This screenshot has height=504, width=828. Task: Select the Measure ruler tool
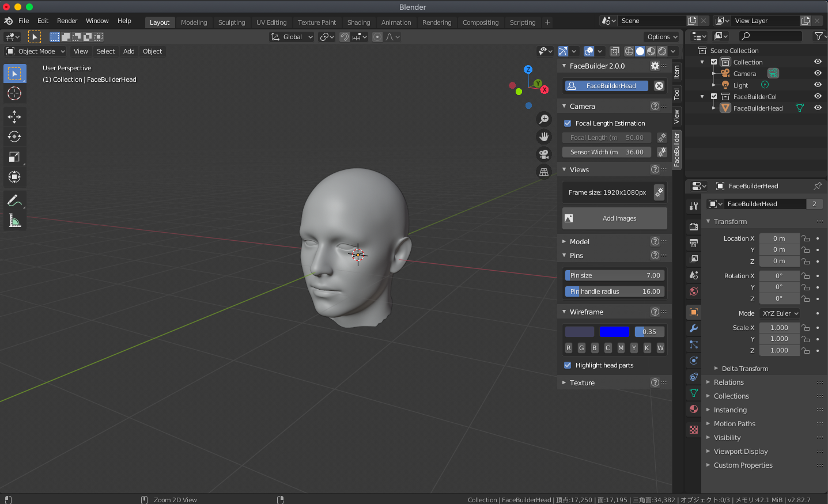coord(14,221)
